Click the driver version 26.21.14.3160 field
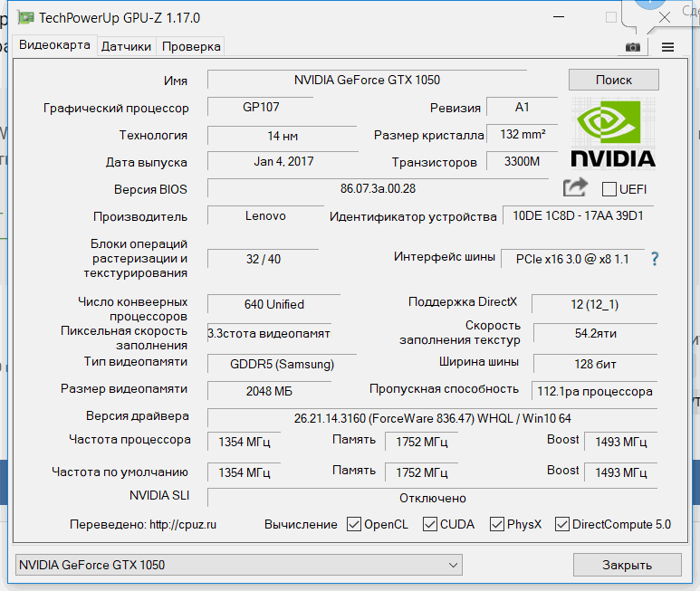This screenshot has height=591, width=700. (x=432, y=418)
